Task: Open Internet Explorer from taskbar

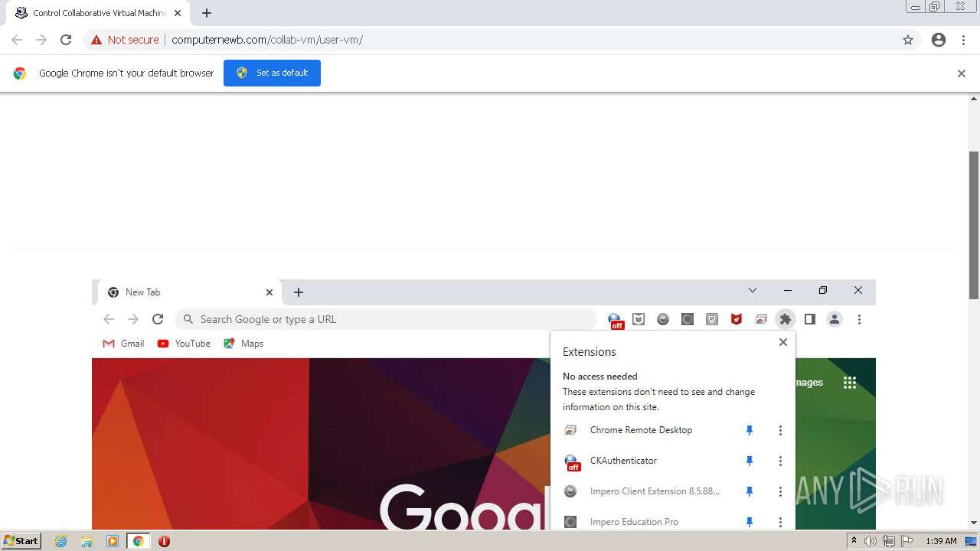Action: 61,541
